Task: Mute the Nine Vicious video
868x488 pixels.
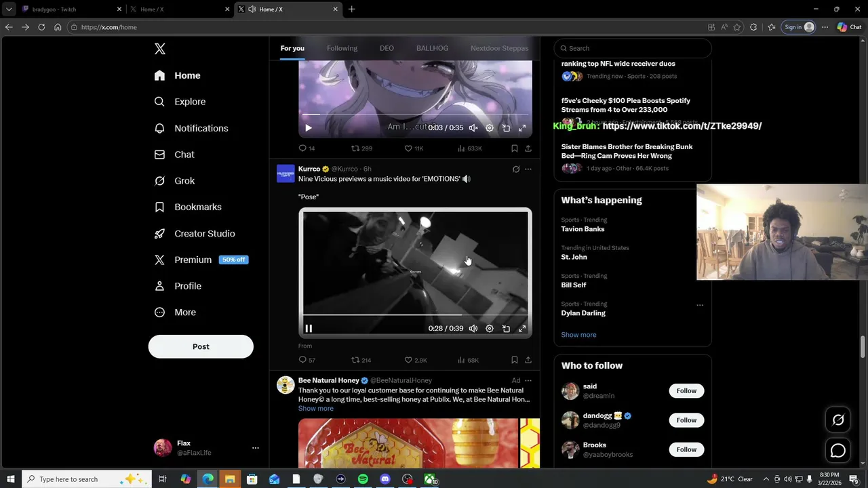Action: [473, 329]
